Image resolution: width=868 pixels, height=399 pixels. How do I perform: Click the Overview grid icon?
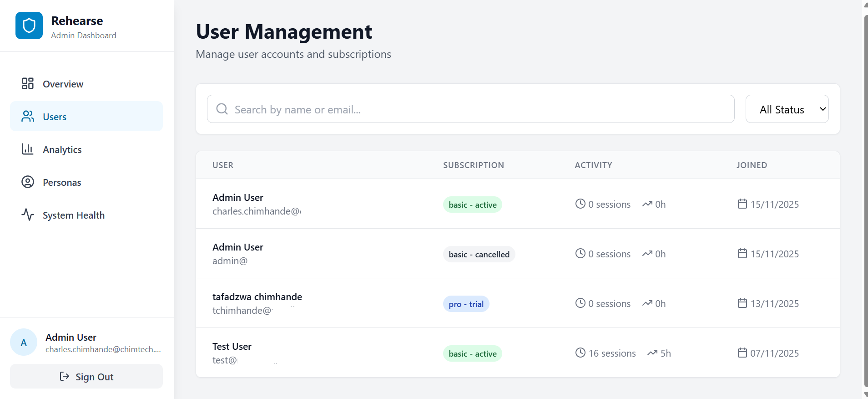pos(28,83)
